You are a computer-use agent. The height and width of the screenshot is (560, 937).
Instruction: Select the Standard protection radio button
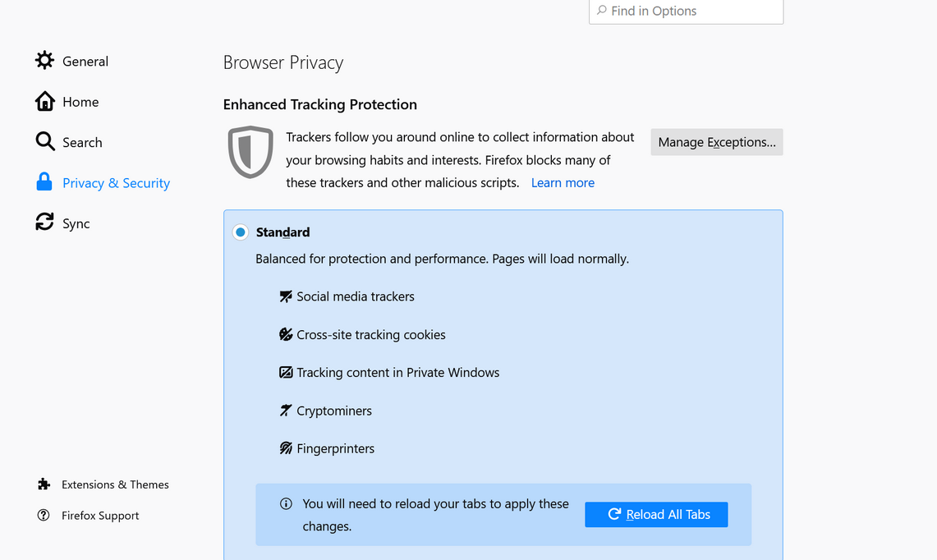(241, 232)
